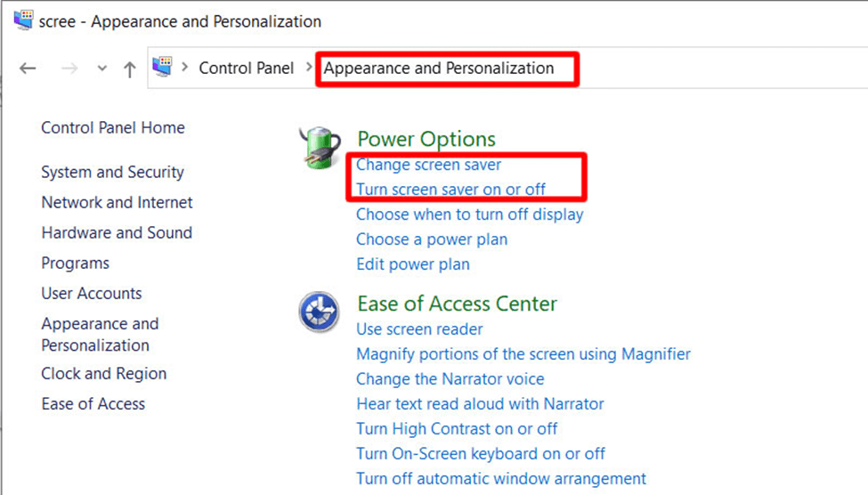
Task: Click the up arrow navigation button
Action: pyautogui.click(x=130, y=69)
